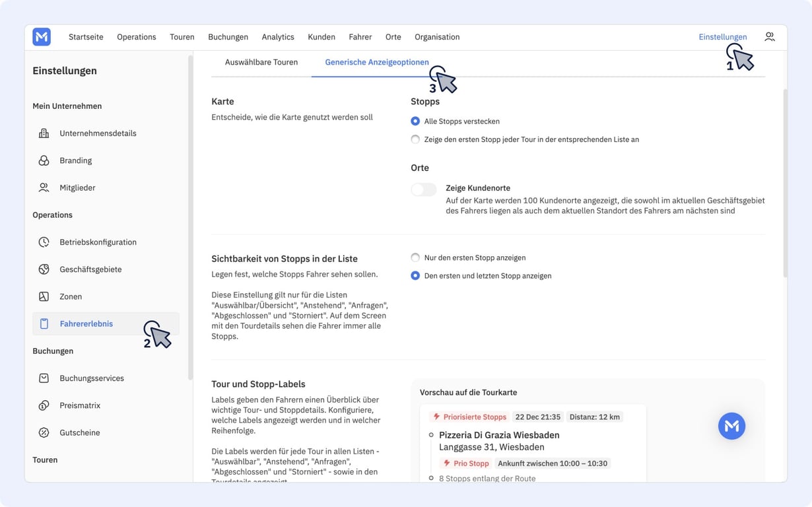Open the Analytics menu item
Image resolution: width=812 pixels, height=507 pixels.
tap(278, 37)
